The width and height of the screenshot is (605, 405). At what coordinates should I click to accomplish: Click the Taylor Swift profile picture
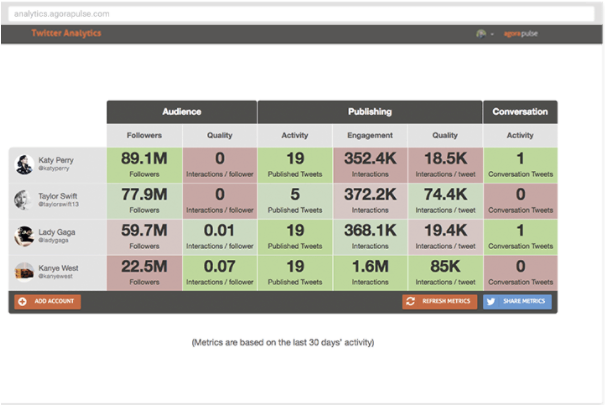[x=23, y=200]
